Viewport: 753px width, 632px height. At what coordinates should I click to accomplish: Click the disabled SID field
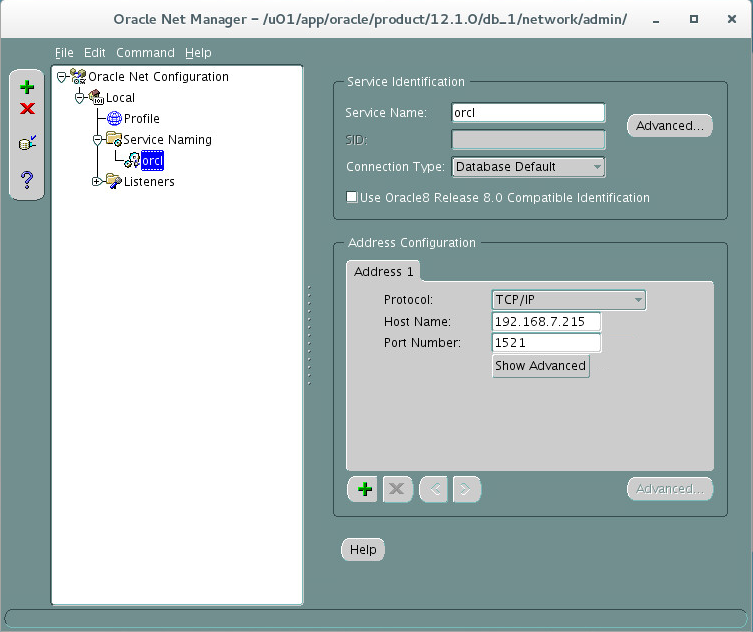(528, 140)
